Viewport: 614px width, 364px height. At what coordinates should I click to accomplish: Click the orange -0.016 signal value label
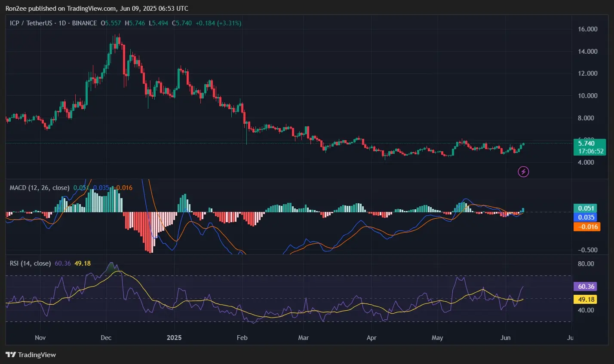pyautogui.click(x=586, y=226)
